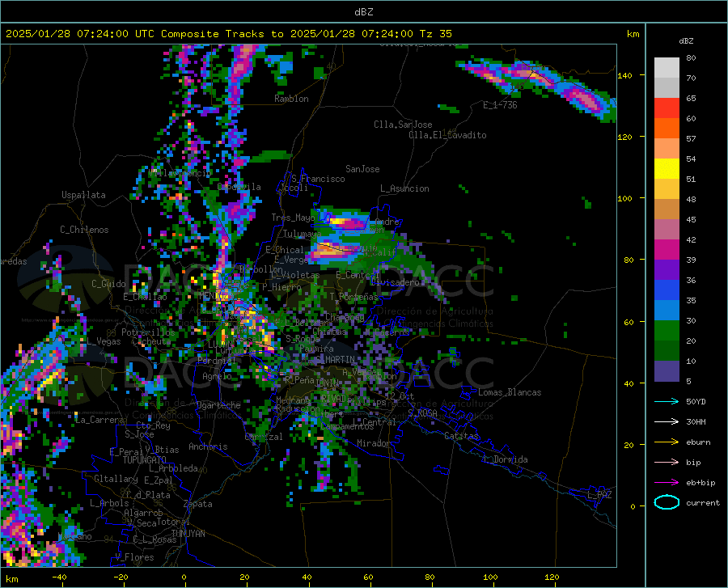Click the TUNUYAN place label
The image size is (728, 588).
click(x=188, y=534)
